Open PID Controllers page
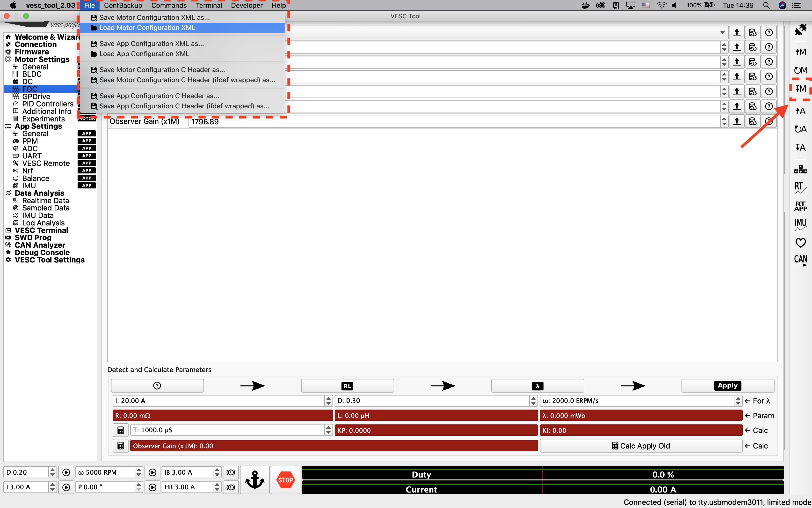The image size is (812, 508). 48,104
